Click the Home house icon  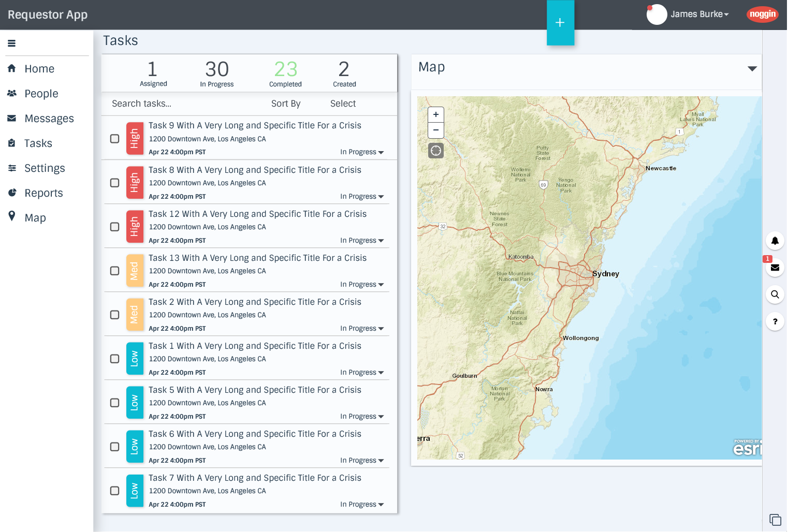[x=11, y=68]
